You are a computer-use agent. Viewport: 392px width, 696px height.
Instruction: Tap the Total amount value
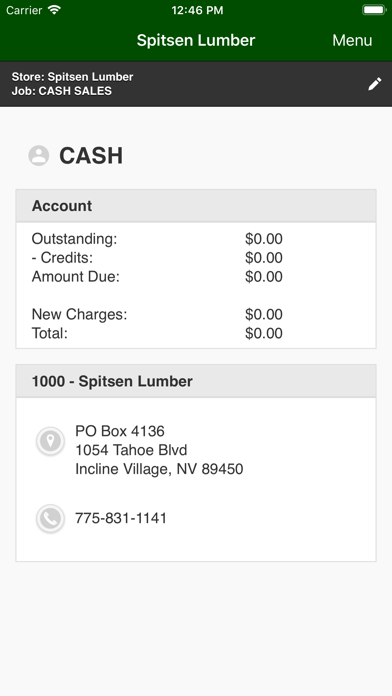point(264,333)
